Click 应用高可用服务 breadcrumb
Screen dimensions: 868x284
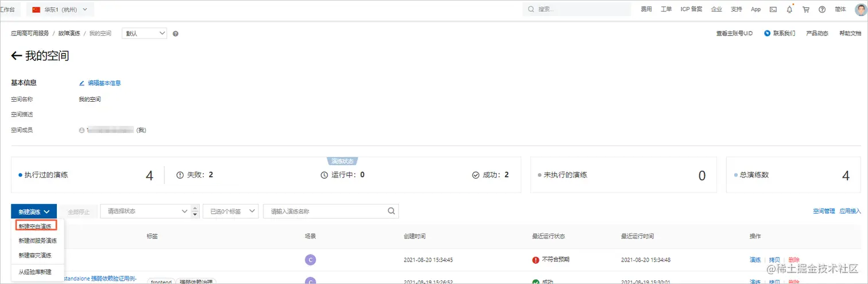[x=30, y=33]
